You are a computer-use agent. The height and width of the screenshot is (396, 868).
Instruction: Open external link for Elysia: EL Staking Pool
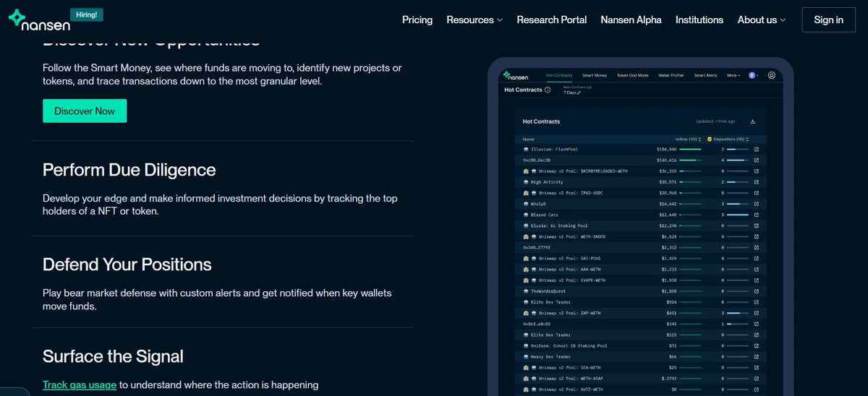tap(757, 225)
